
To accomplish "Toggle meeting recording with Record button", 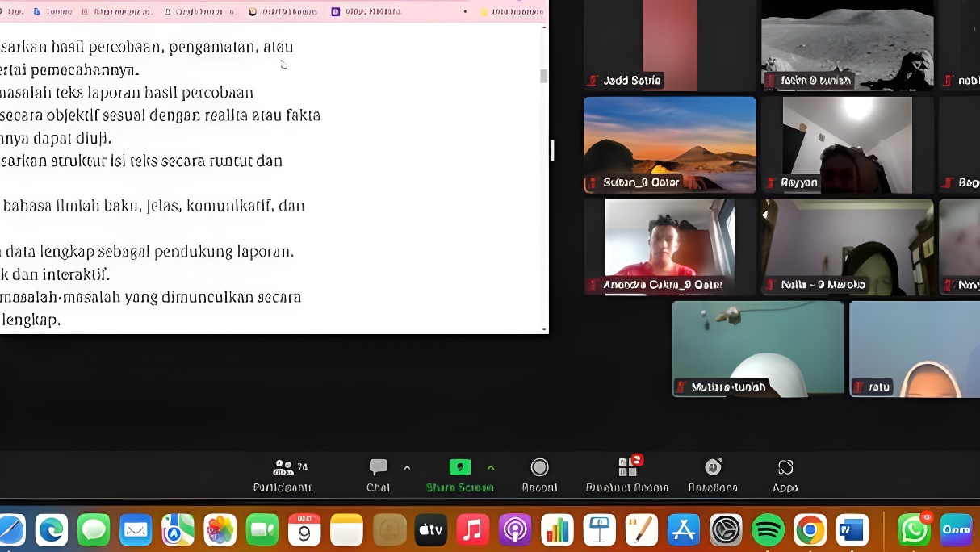I will tap(539, 475).
